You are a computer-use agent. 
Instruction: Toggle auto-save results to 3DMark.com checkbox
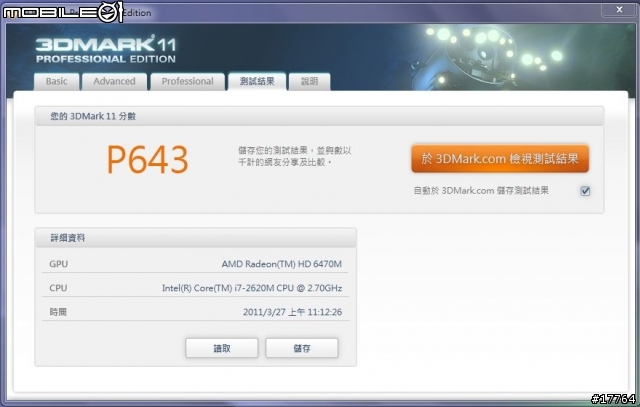[x=585, y=191]
